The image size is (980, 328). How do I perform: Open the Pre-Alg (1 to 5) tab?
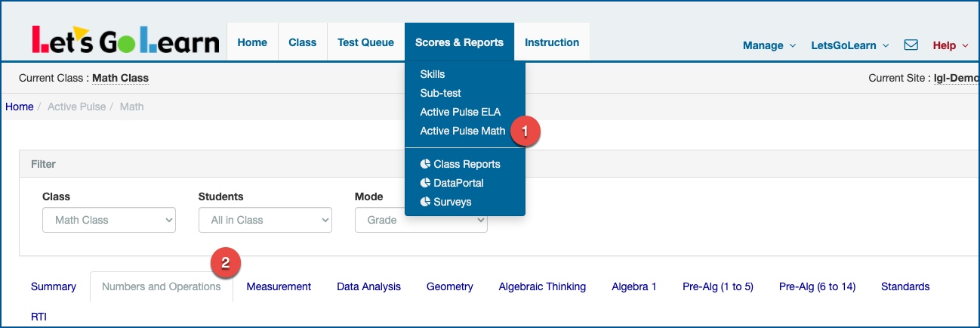point(718,286)
